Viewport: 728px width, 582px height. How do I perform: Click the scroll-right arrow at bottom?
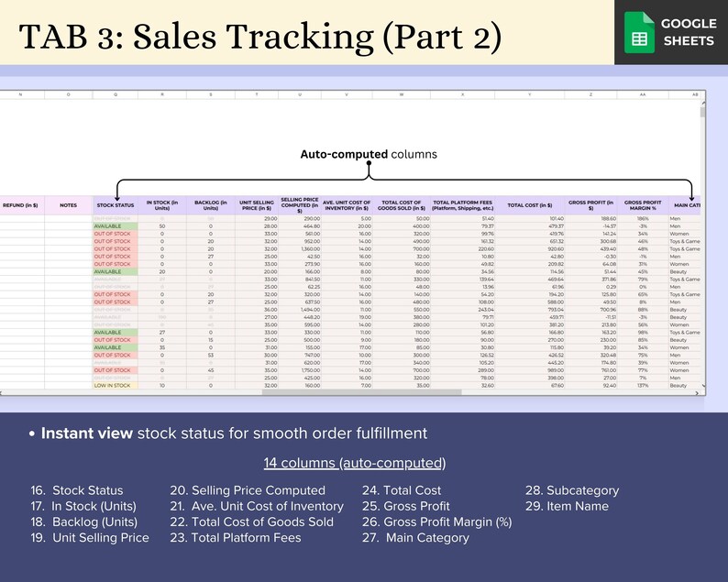click(697, 393)
